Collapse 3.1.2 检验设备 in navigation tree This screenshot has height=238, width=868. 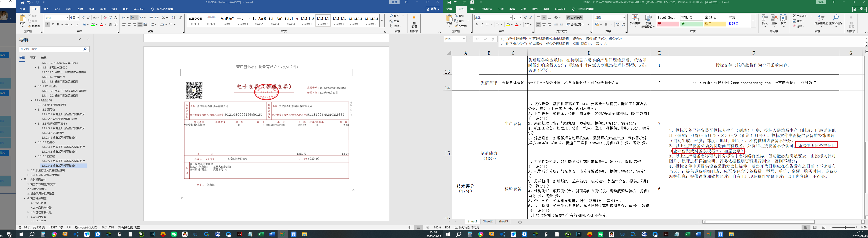click(x=32, y=101)
